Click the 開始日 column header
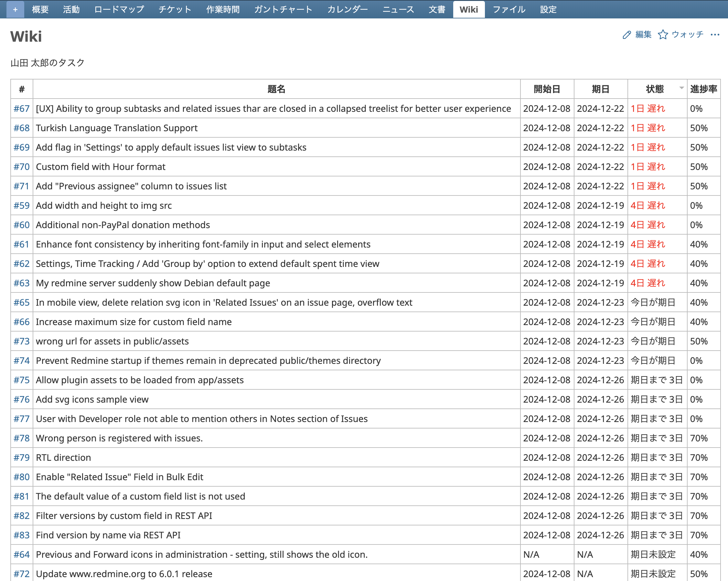Screen dimensions: 728x581 [547, 89]
